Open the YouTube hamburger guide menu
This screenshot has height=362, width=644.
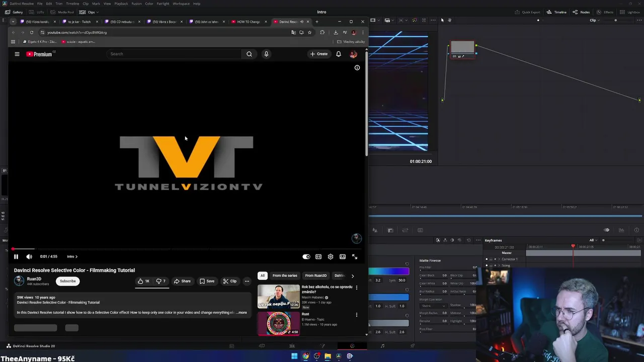click(x=17, y=54)
